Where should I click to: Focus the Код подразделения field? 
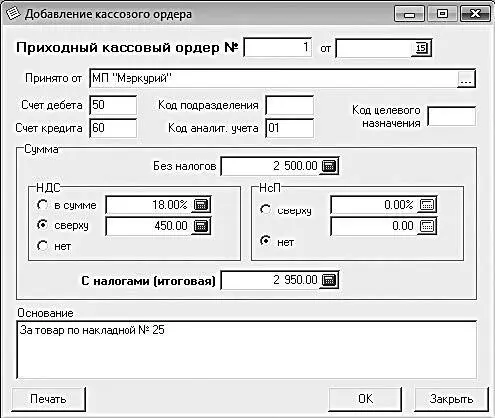point(289,105)
